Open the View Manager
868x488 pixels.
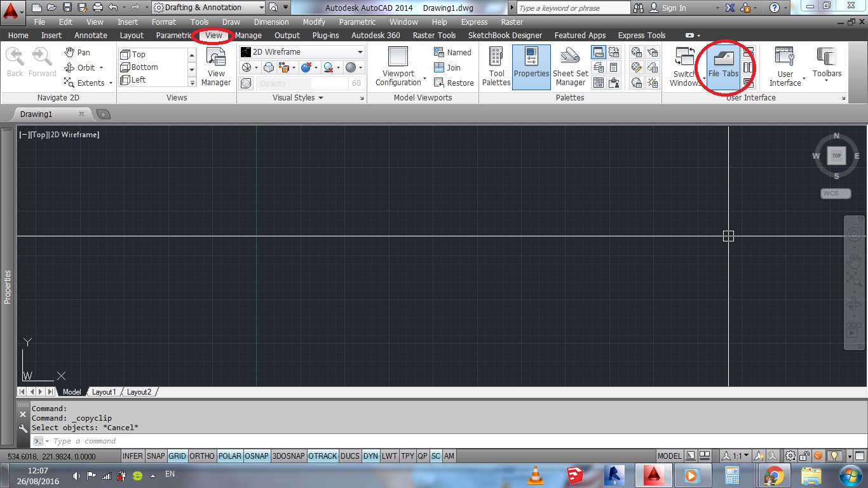click(x=216, y=66)
